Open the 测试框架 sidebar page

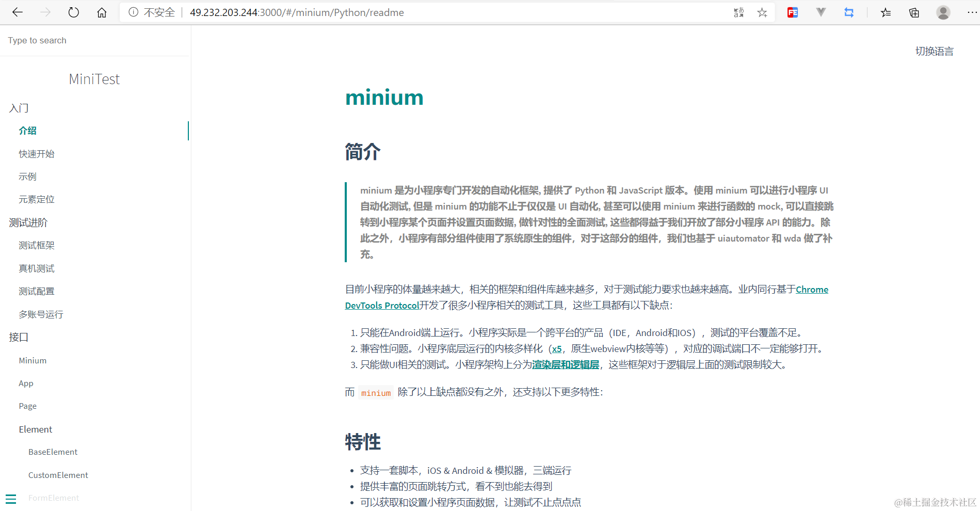37,245
